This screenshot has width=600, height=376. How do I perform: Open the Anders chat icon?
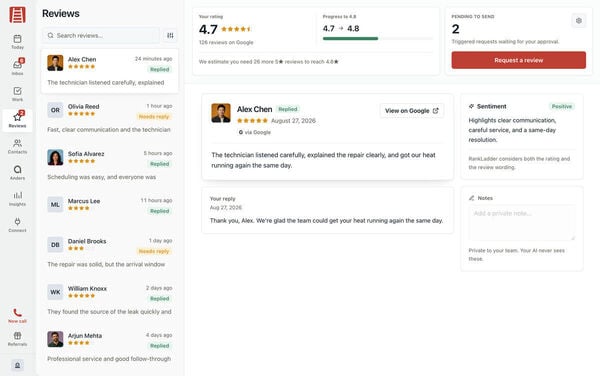(x=17, y=169)
